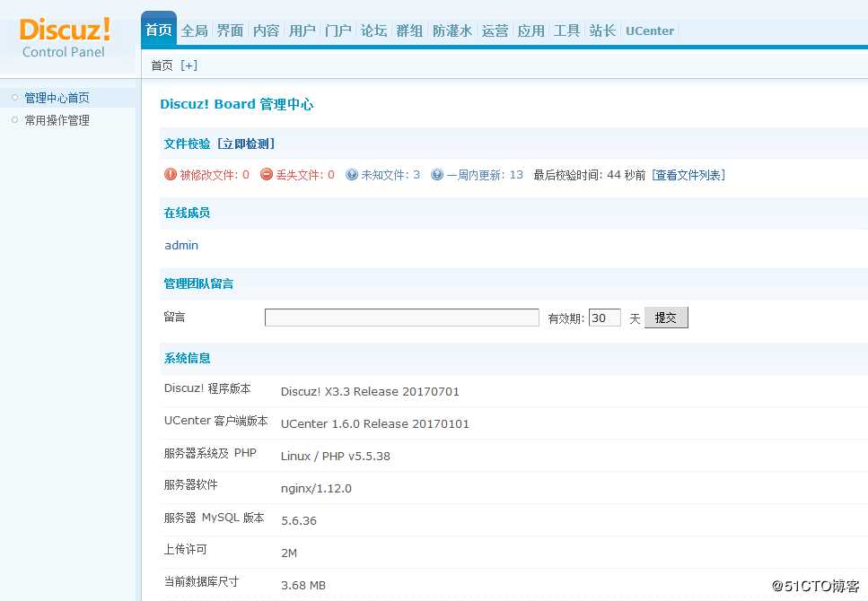Open the 工具 top navigation tab

coord(567,30)
